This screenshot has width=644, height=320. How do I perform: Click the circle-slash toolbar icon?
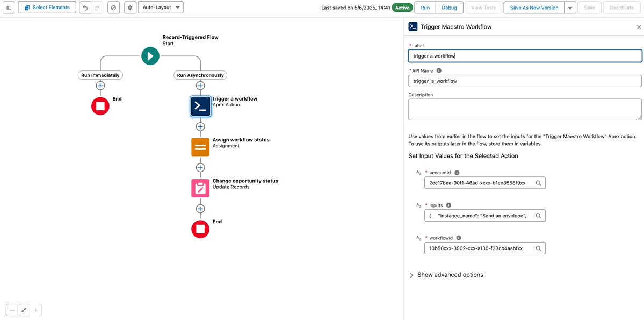click(x=114, y=8)
